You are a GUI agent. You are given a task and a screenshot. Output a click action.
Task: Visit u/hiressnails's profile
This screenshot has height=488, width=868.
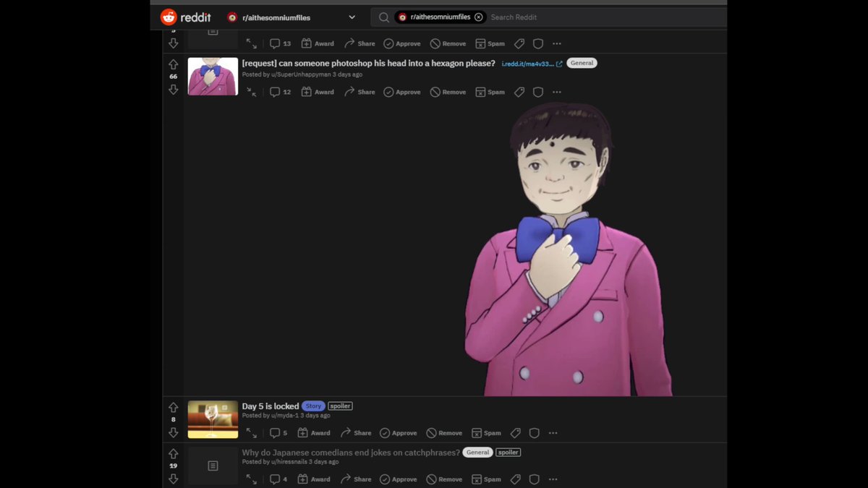pos(289,462)
